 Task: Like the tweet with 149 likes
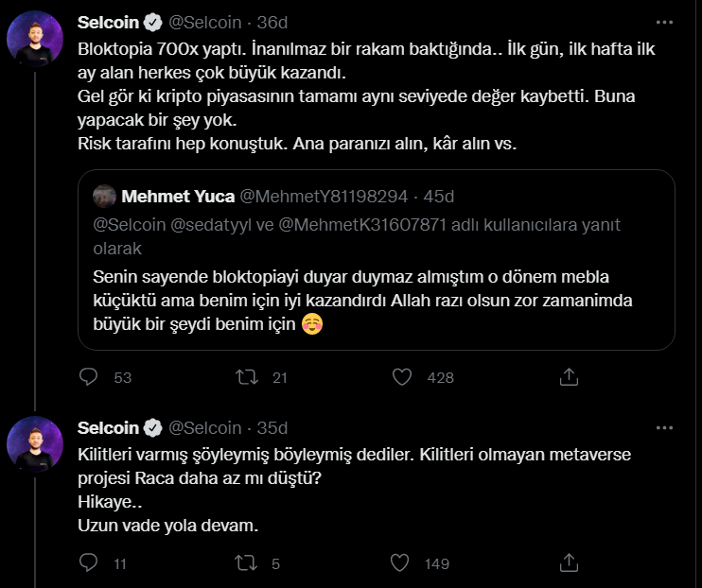403,563
